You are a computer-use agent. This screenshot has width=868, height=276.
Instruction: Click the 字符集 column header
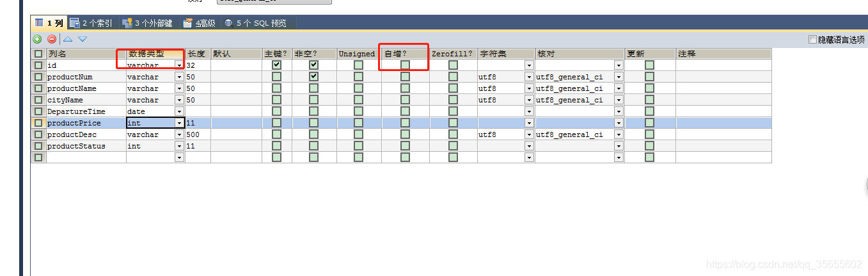506,54
